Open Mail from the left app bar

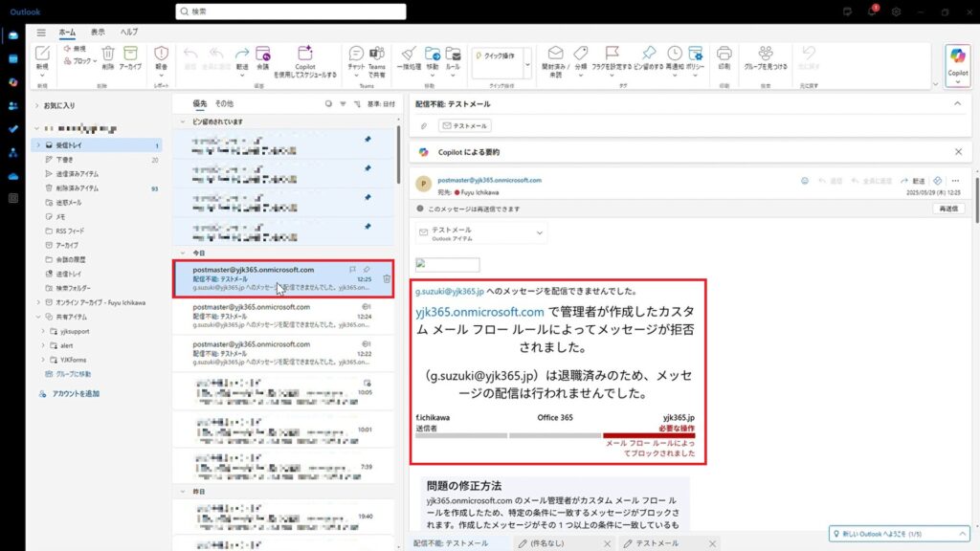coord(13,35)
